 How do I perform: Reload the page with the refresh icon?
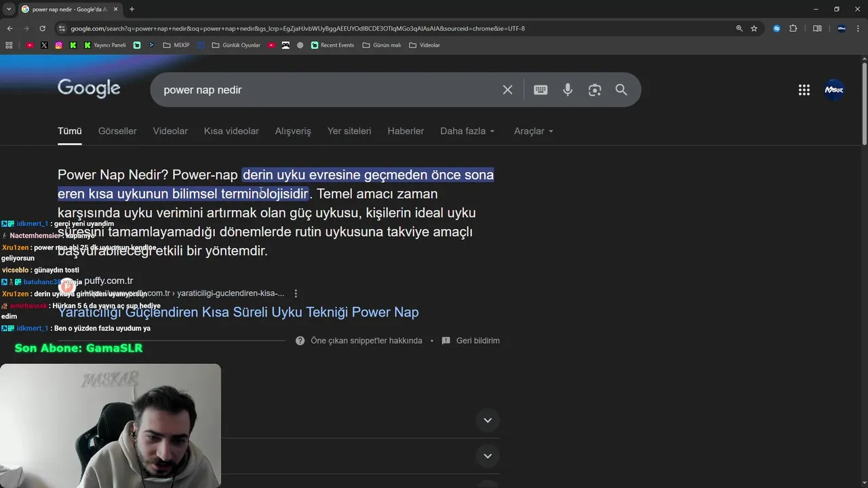(x=42, y=28)
